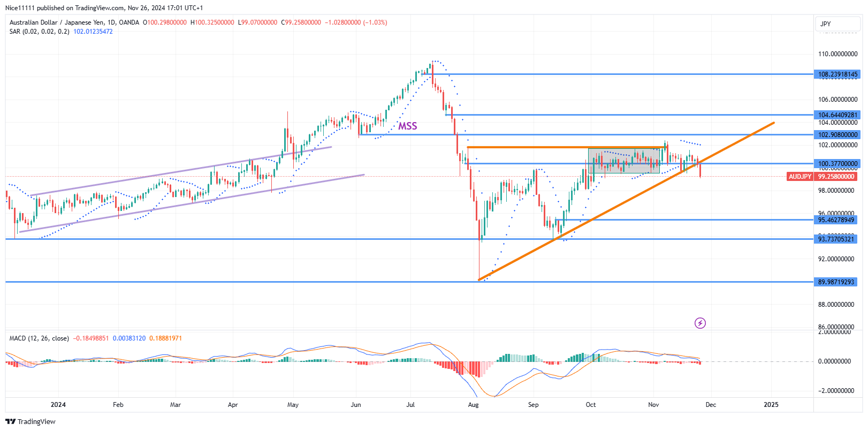Screen dimensions: 868x431
Task: Click the 110.00000000 price axis label
Action: pyautogui.click(x=837, y=54)
